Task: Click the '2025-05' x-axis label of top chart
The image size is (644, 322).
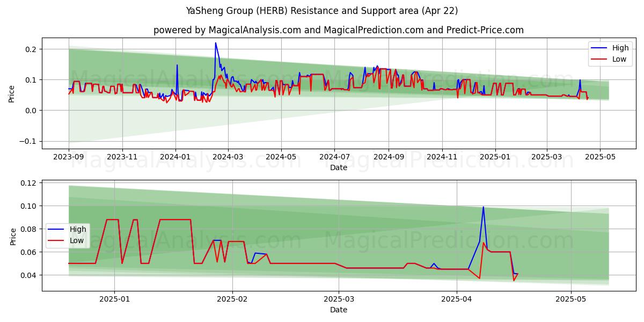Action: point(600,158)
